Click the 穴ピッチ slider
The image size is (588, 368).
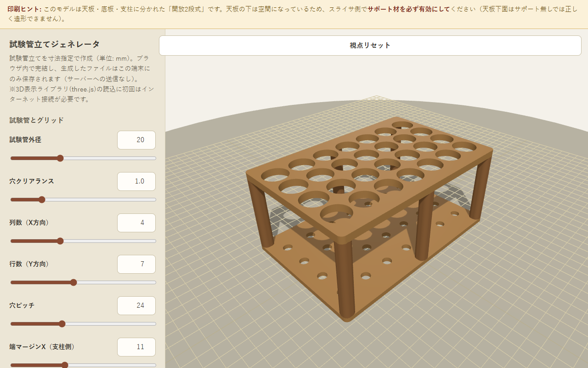[x=83, y=324]
